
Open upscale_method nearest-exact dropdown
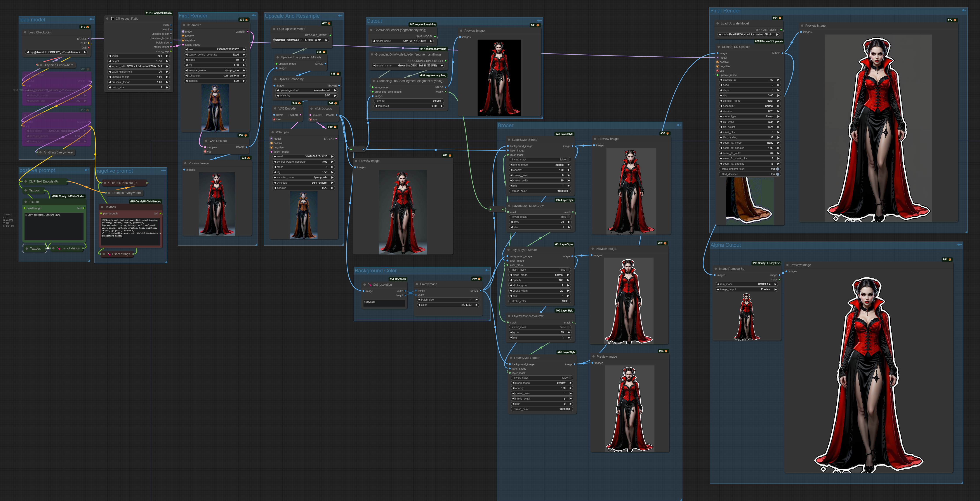(307, 90)
